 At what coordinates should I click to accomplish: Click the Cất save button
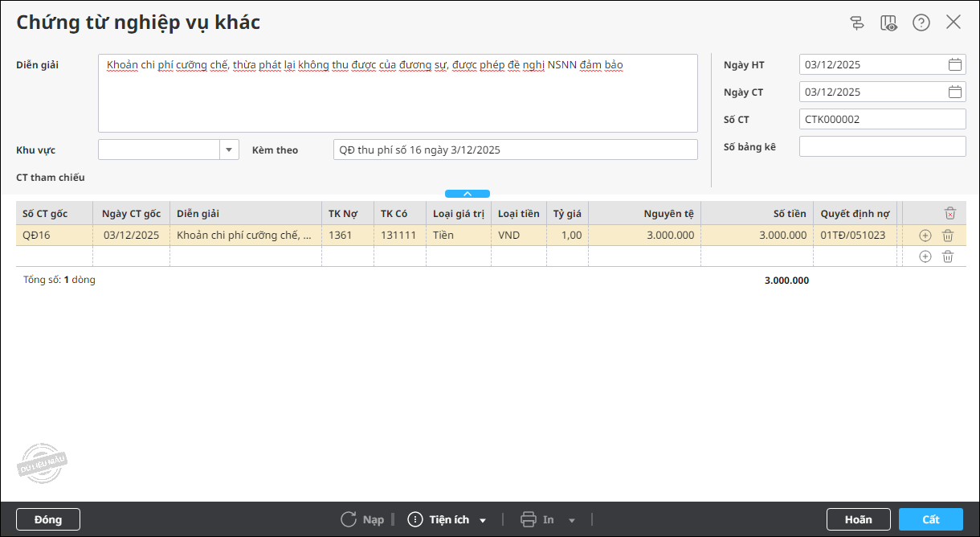(931, 519)
